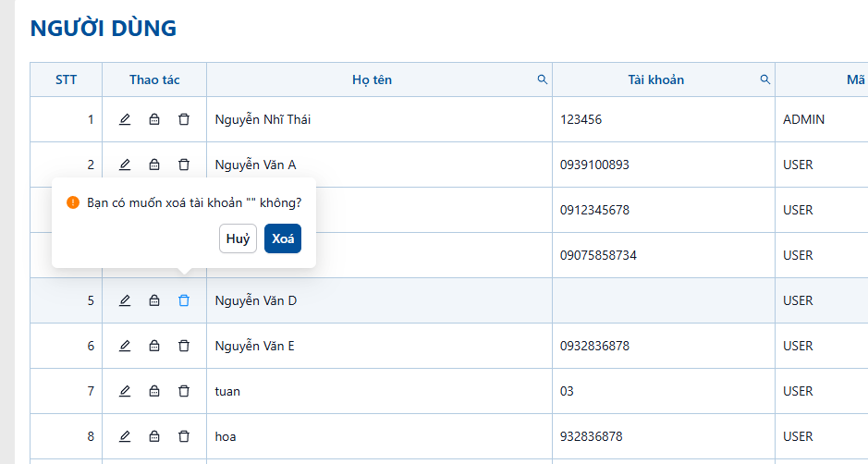Open search in Tài khoản column header
This screenshot has width=868, height=464.
click(x=765, y=79)
